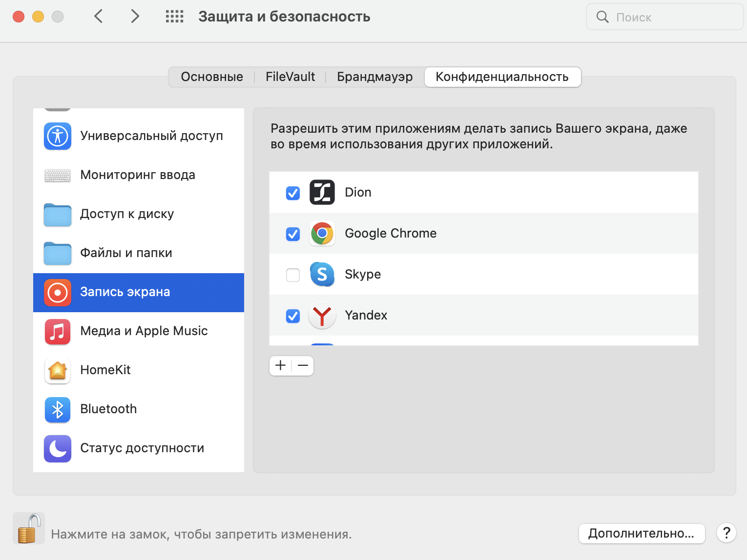Click the Dion app icon
Viewport: 747px width, 560px height.
pos(322,192)
